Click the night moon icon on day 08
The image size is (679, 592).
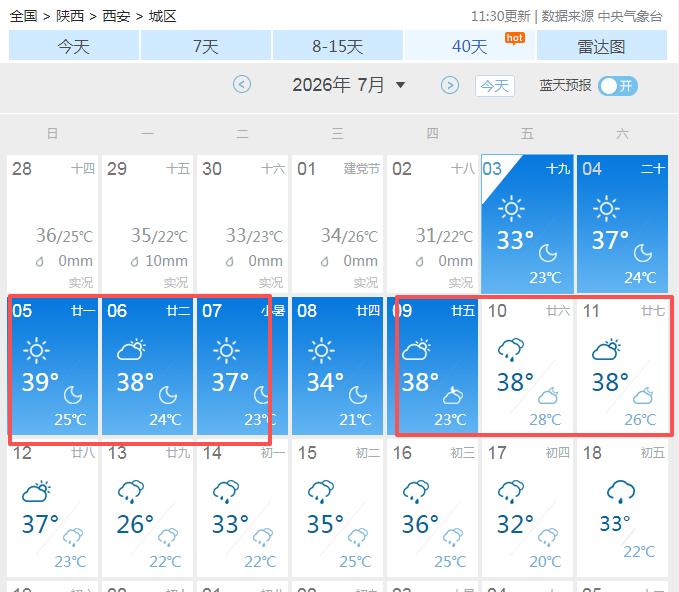[358, 395]
